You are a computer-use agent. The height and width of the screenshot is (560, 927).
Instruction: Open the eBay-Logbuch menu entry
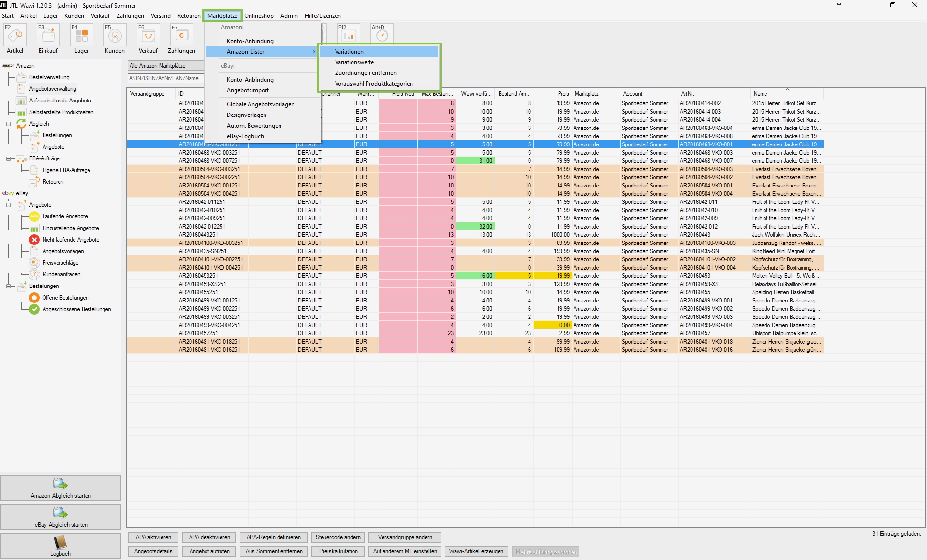click(263, 136)
